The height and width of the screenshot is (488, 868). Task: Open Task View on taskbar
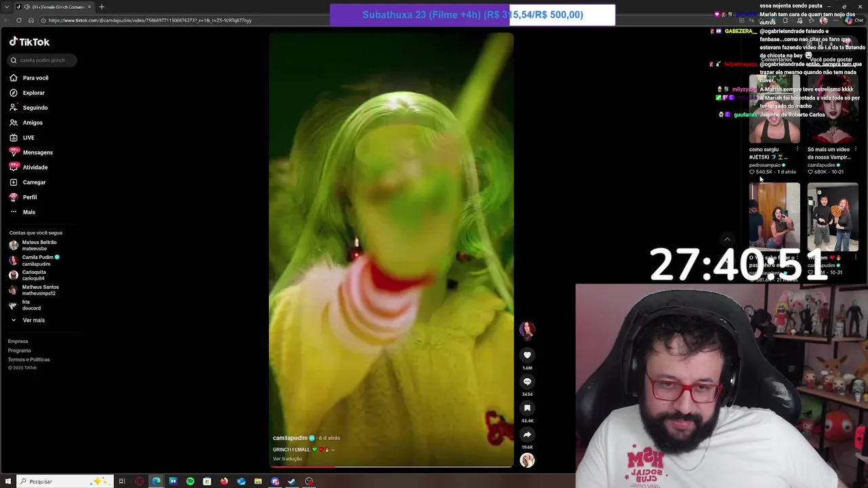tap(122, 481)
